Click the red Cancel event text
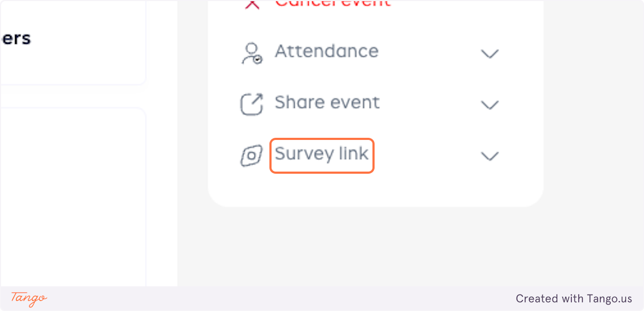The width and height of the screenshot is (644, 311). (332, 3)
